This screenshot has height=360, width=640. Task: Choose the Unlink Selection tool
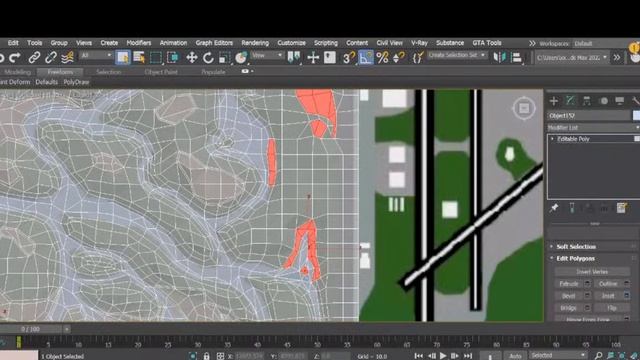point(51,58)
